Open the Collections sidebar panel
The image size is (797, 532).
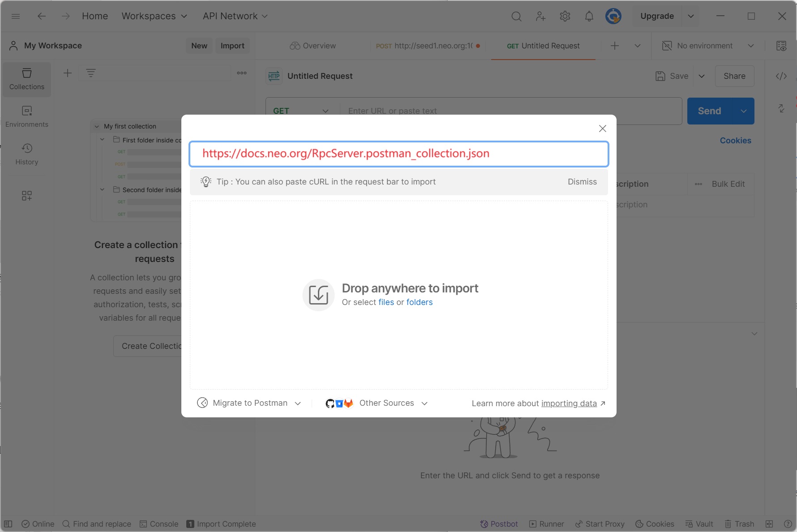[27, 79]
